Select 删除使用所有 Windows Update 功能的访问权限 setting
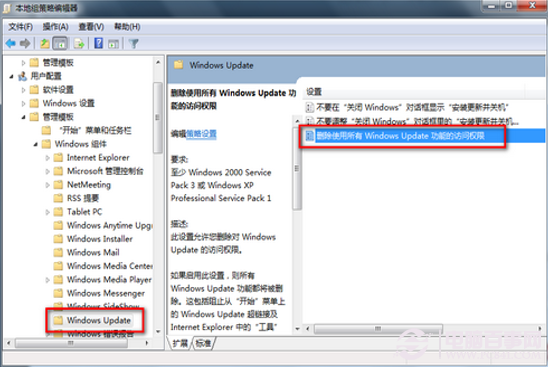 (400, 136)
